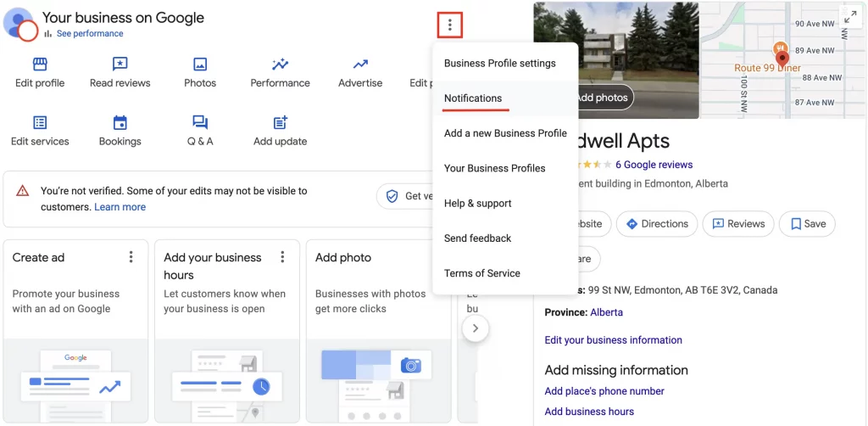This screenshot has height=426, width=868.
Task: Open the Create ad card
Action: tap(75, 331)
